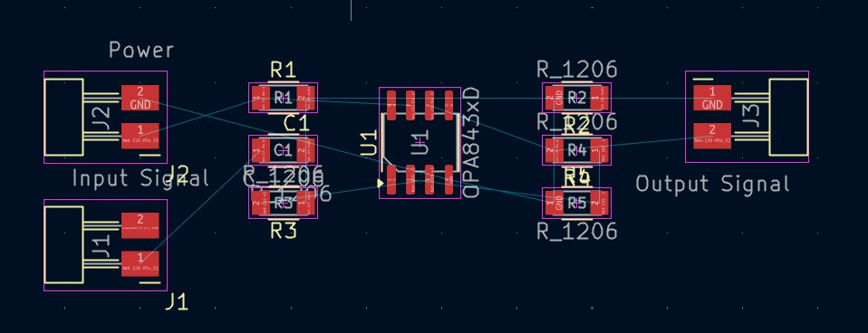Select pad 2 of the J1 input connector
The width and height of the screenshot is (868, 333).
[140, 225]
